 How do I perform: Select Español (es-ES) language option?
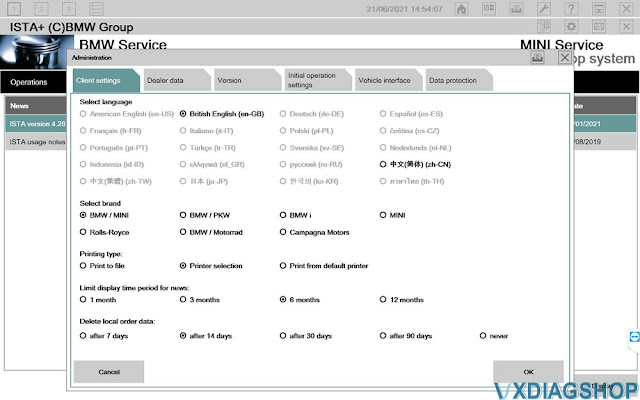tap(411, 114)
